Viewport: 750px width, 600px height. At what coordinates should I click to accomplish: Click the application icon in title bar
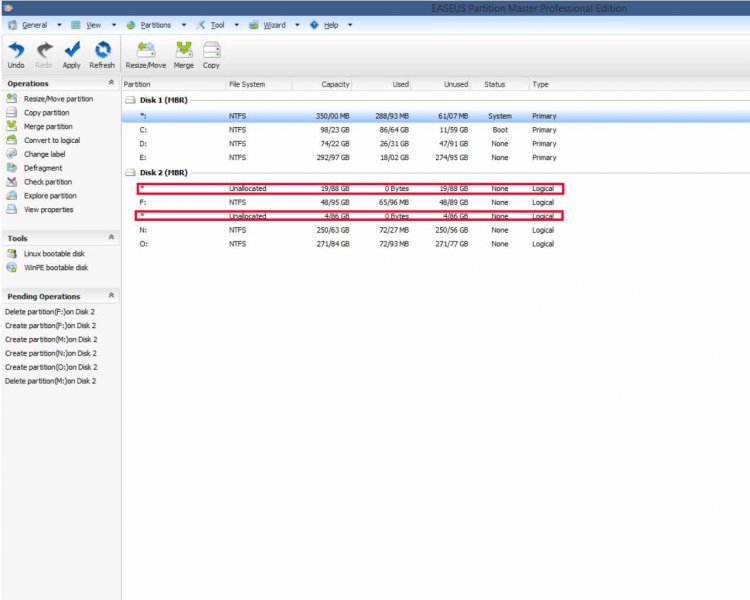coord(8,8)
